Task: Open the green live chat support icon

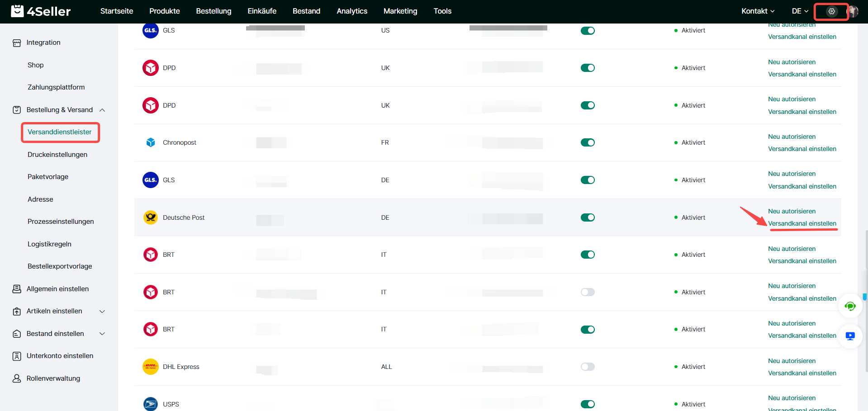Action: (850, 307)
